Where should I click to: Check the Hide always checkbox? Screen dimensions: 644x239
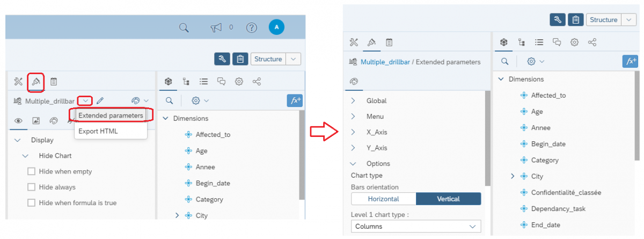(x=31, y=187)
